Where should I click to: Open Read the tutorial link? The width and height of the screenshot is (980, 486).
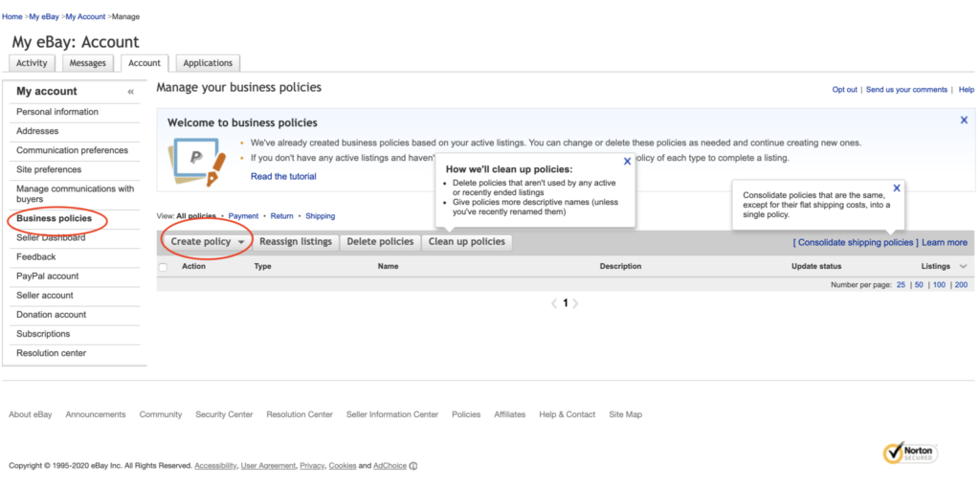pos(283,176)
